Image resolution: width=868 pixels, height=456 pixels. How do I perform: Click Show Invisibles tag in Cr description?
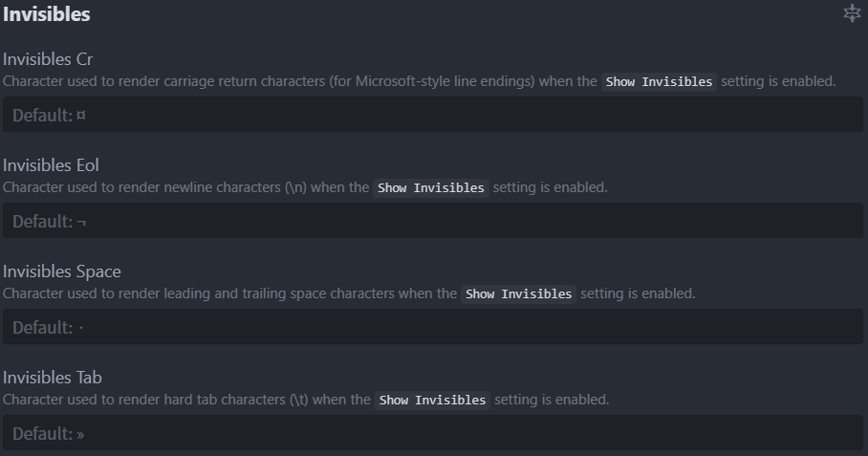[x=660, y=82]
